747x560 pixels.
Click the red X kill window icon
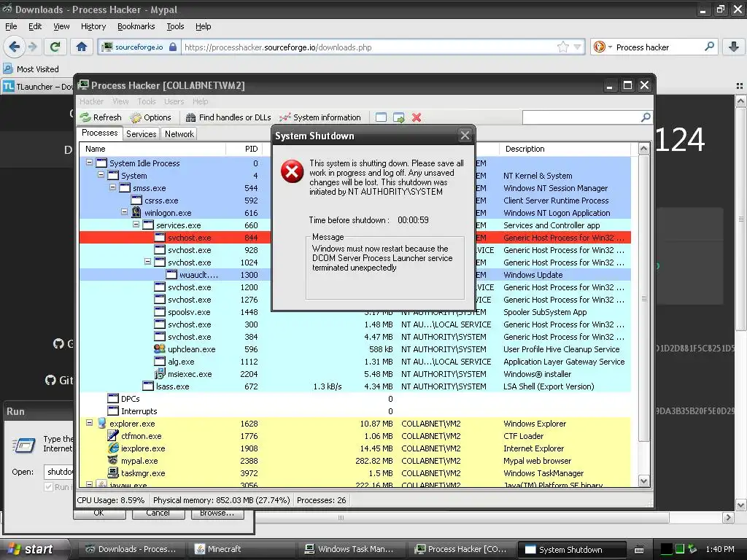click(417, 117)
